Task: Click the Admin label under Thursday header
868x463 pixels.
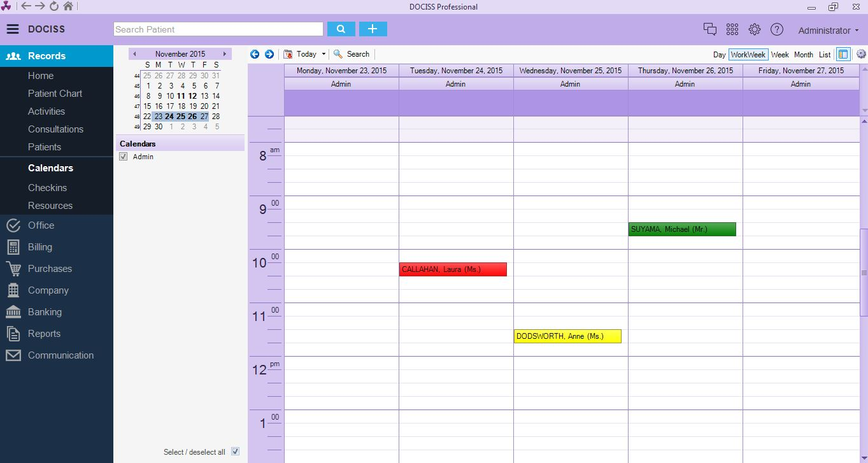Action: click(x=685, y=84)
